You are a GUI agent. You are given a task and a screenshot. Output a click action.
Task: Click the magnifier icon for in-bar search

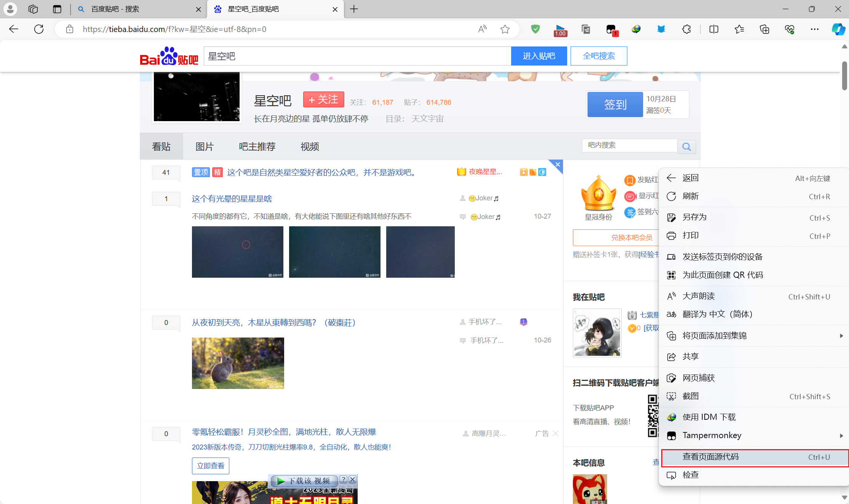click(x=686, y=147)
